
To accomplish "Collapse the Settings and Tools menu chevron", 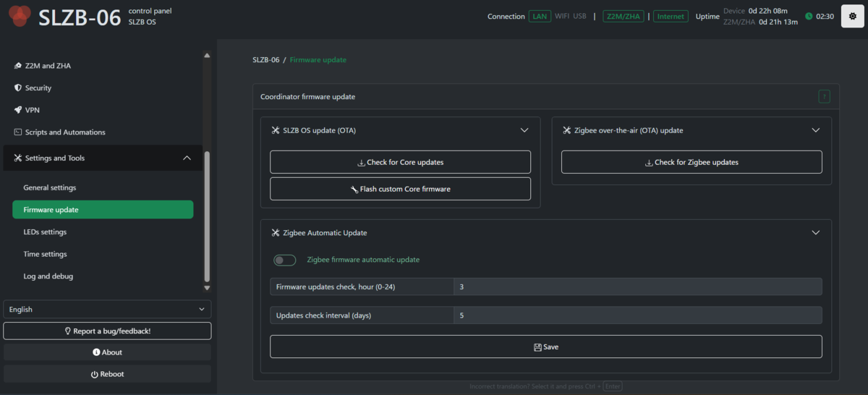I will tap(187, 158).
